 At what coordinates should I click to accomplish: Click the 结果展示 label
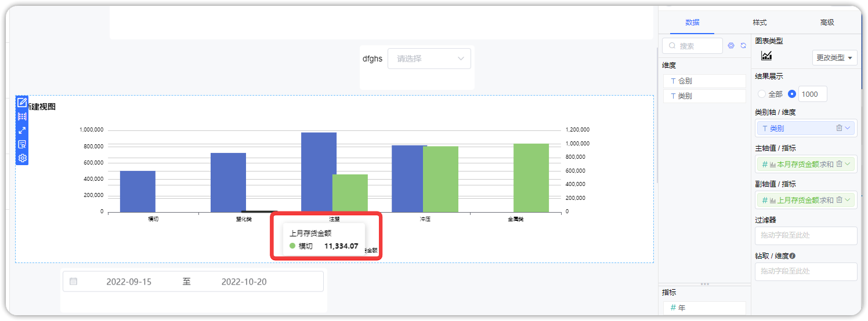(769, 76)
